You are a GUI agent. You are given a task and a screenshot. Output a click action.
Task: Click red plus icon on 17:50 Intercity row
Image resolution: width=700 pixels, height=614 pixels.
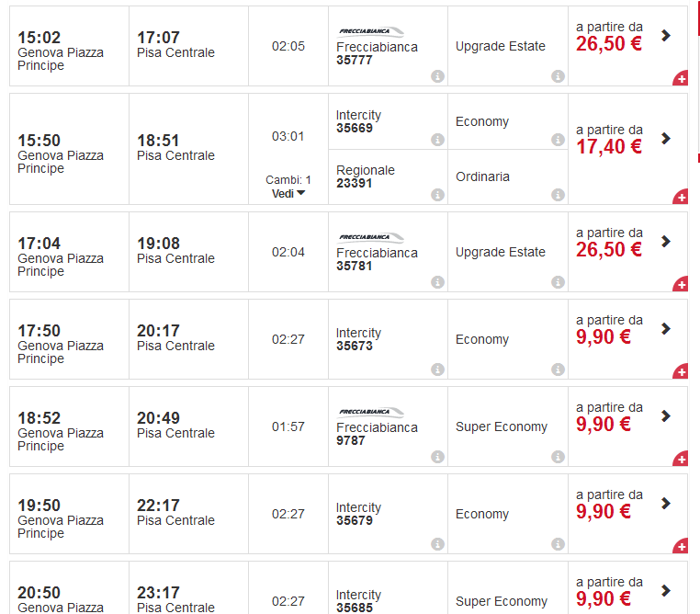[681, 371]
